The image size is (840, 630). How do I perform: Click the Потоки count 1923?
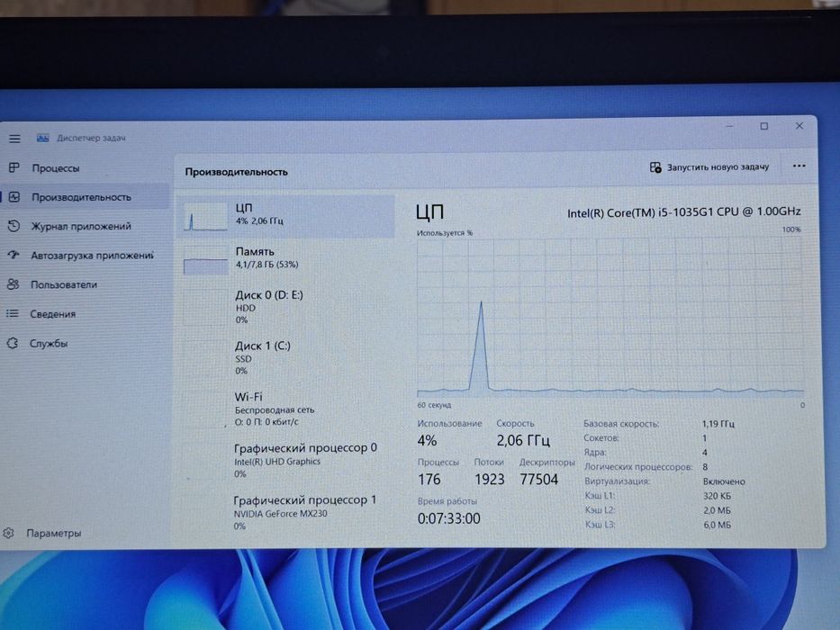pyautogui.click(x=490, y=479)
